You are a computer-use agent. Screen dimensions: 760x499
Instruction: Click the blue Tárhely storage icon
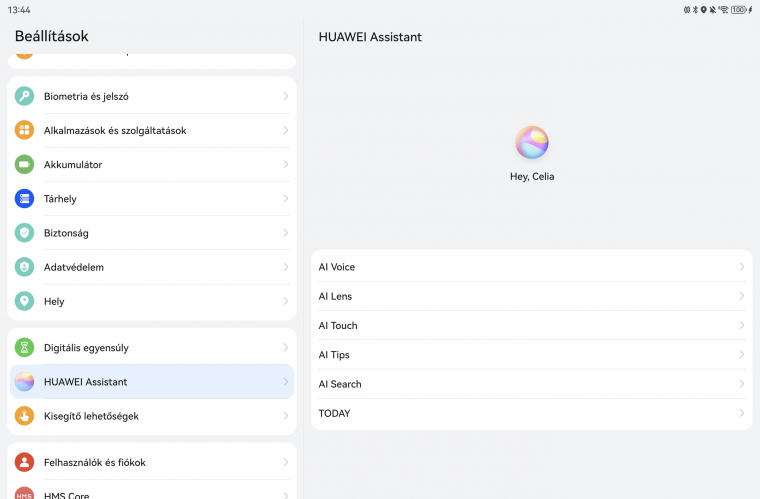pos(25,198)
